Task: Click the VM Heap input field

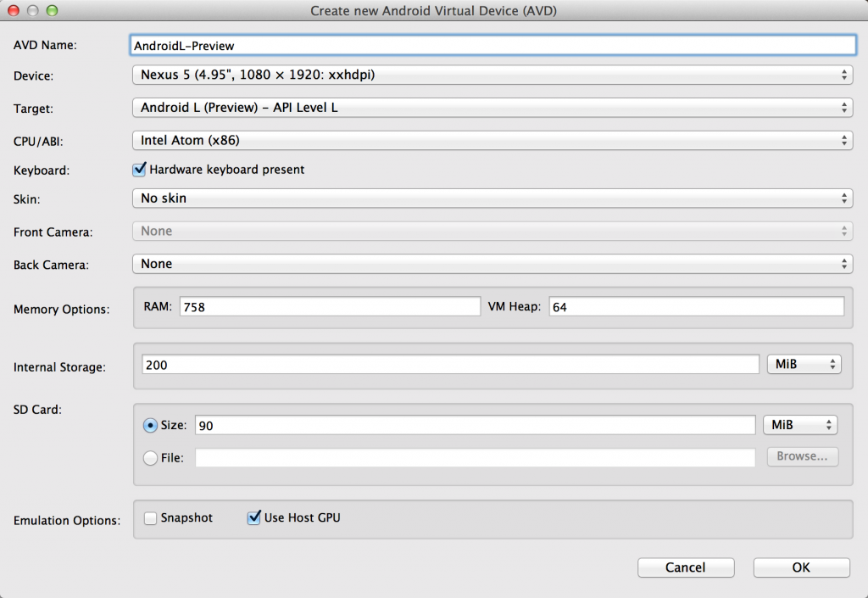Action: tap(697, 307)
